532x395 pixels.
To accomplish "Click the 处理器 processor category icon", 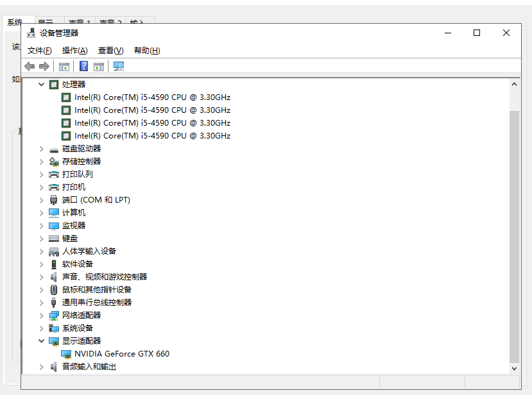I will 54,85.
